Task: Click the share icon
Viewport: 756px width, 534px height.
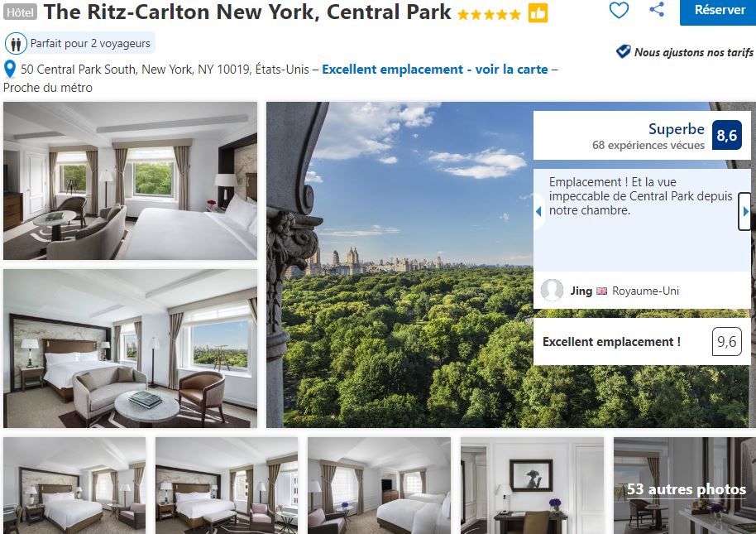Action: (656, 9)
